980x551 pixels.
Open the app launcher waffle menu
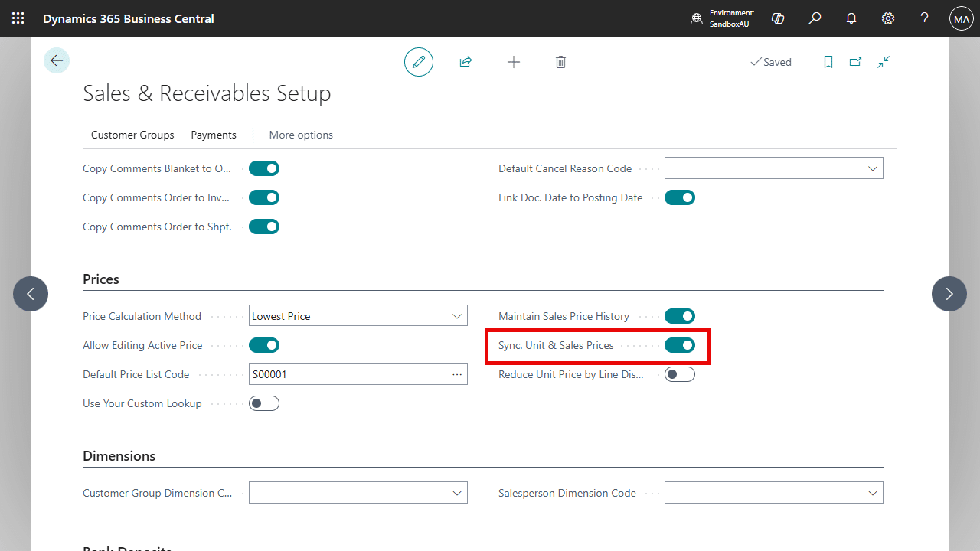(18, 18)
